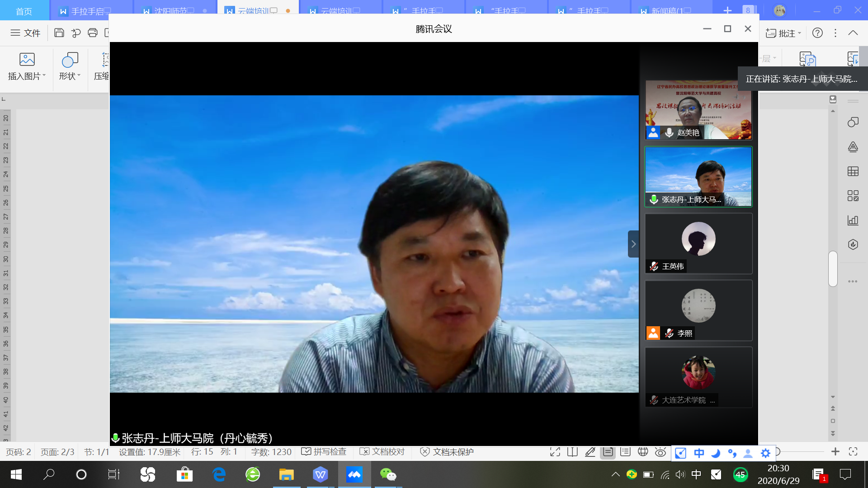Expand the video participant side panel arrow
Viewport: 868px width, 488px height.
pos(633,244)
